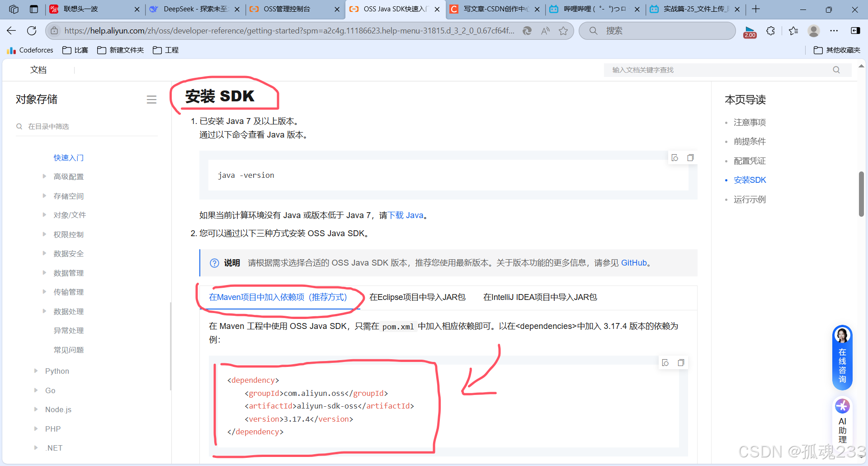Expand the Go SDK section

pos(36,390)
